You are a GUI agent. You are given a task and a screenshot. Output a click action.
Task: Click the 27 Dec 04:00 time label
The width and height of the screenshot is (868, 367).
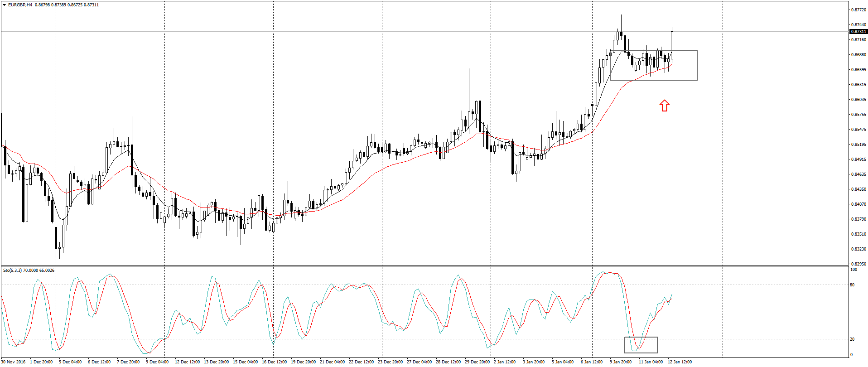point(420,362)
